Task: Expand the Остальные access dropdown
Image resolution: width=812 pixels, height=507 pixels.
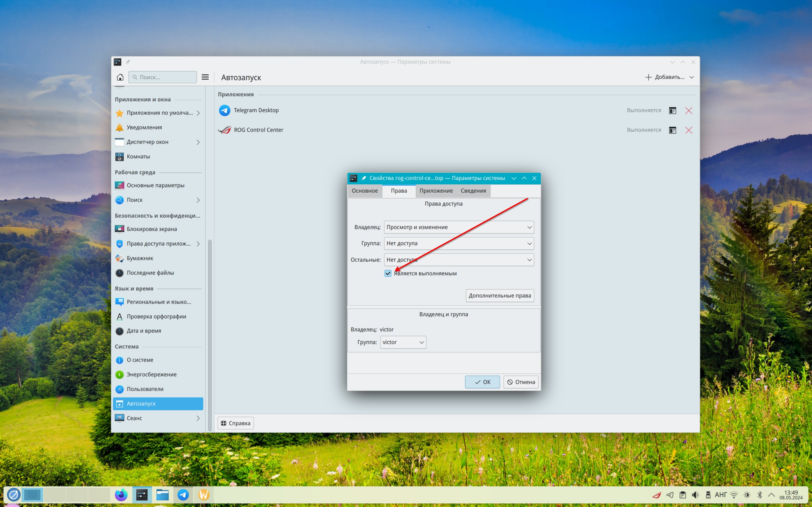Action: (x=459, y=260)
